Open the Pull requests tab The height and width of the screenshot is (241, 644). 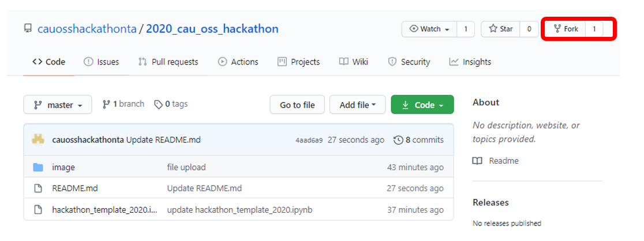[x=169, y=62]
